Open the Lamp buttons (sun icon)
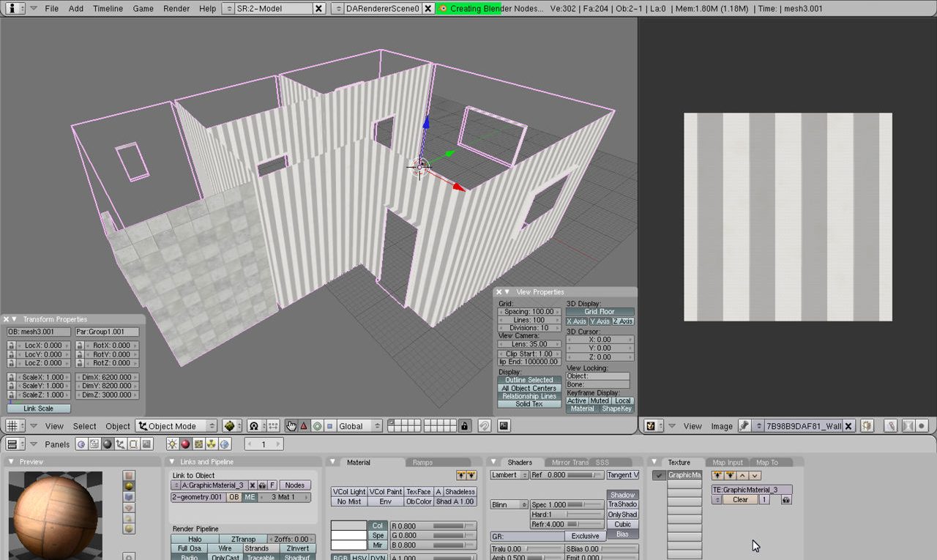The image size is (937, 560). pos(173,444)
